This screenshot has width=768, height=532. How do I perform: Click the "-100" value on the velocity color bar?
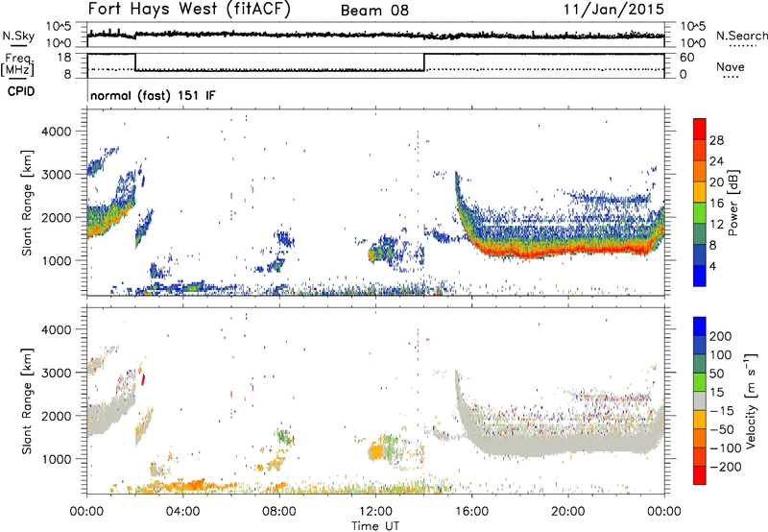tap(726, 448)
